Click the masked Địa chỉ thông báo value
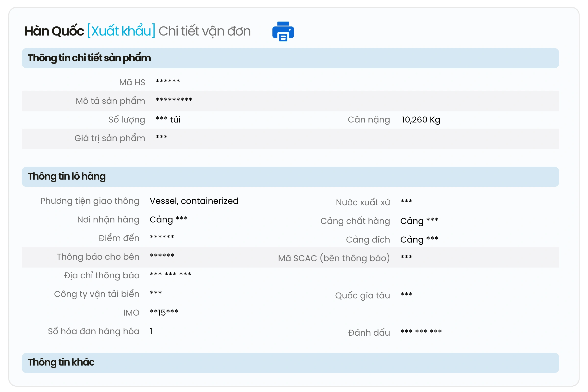 pyautogui.click(x=171, y=274)
